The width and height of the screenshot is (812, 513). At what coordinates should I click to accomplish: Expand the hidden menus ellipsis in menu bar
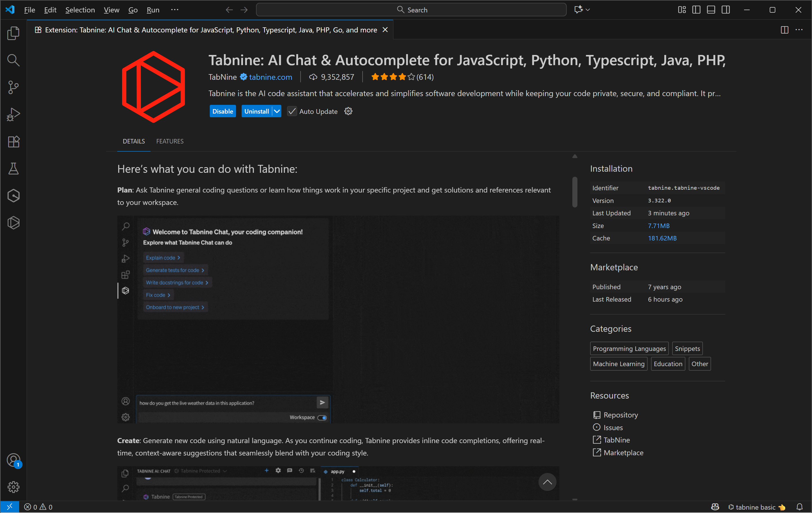coord(174,10)
